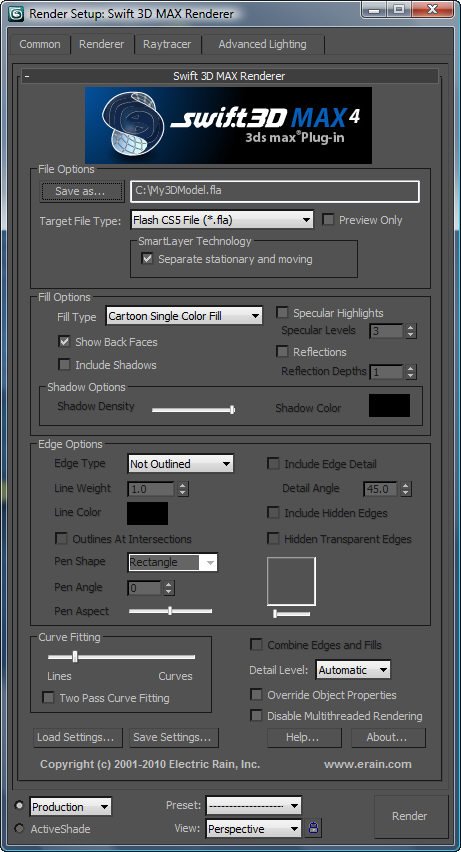Enable Include Shadows checkbox

click(x=64, y=365)
